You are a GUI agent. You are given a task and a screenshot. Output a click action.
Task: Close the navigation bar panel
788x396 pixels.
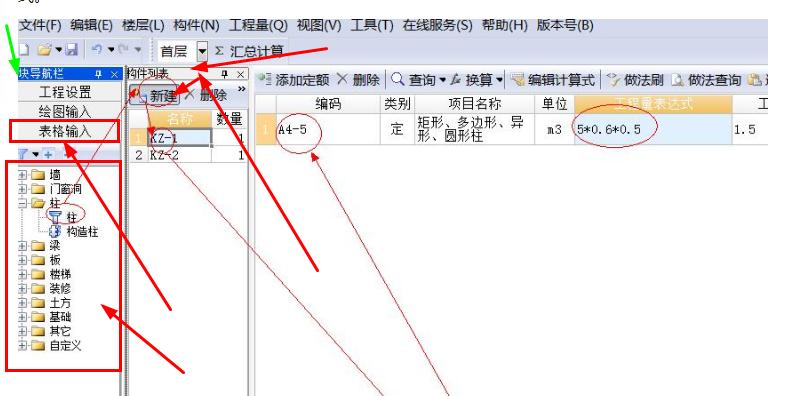coord(114,74)
